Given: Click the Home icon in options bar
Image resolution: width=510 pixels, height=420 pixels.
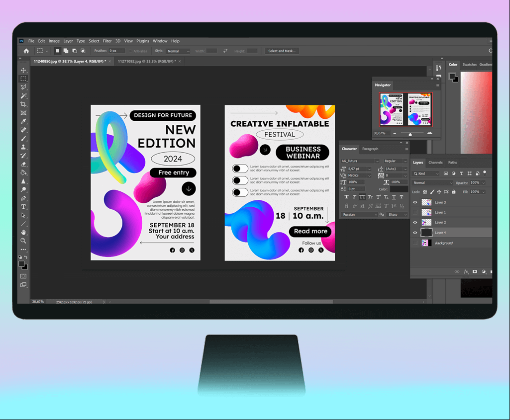Looking at the screenshot, I should (x=26, y=51).
